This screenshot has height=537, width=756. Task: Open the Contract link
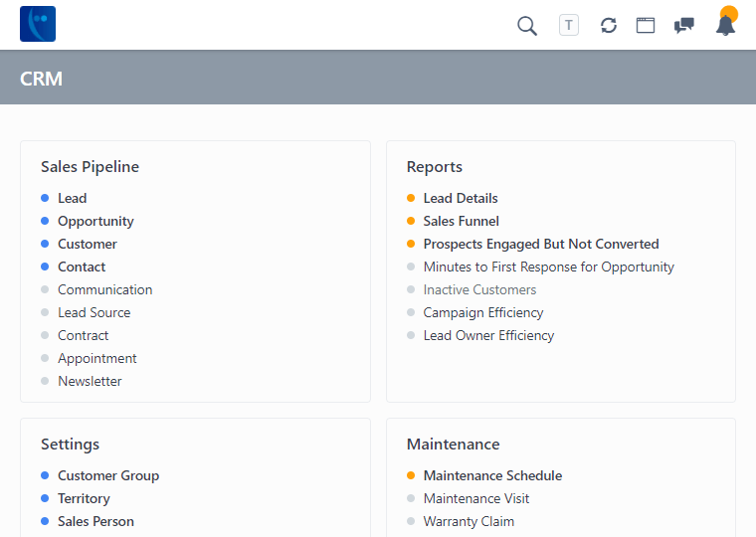pyautogui.click(x=83, y=335)
